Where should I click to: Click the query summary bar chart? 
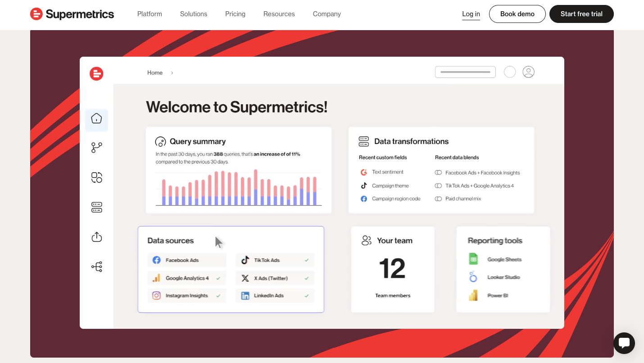tap(239, 188)
